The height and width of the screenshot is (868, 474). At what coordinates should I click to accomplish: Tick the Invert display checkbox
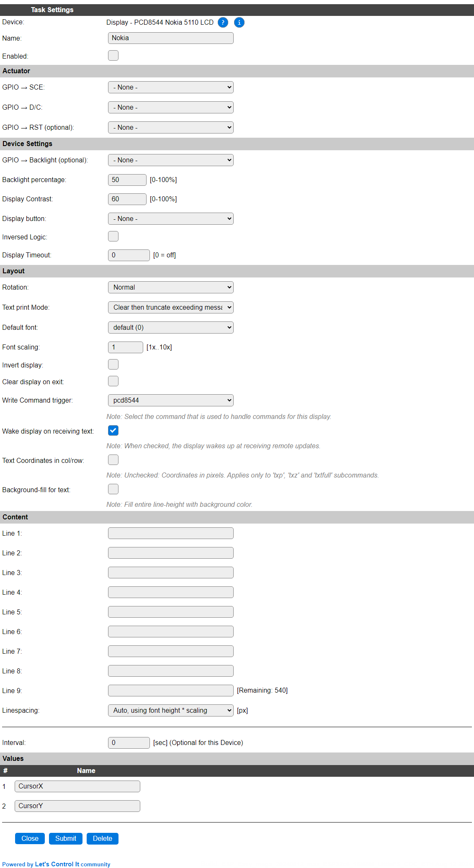pyautogui.click(x=113, y=365)
